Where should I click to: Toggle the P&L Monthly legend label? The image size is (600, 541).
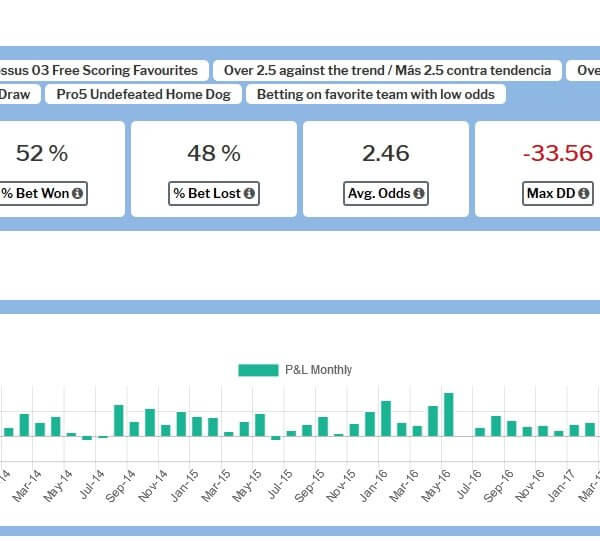click(x=318, y=370)
